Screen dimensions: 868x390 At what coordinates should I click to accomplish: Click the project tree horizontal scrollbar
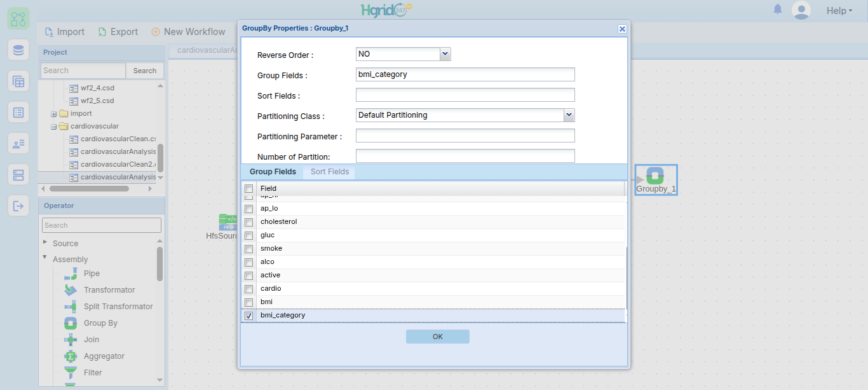tap(89, 189)
